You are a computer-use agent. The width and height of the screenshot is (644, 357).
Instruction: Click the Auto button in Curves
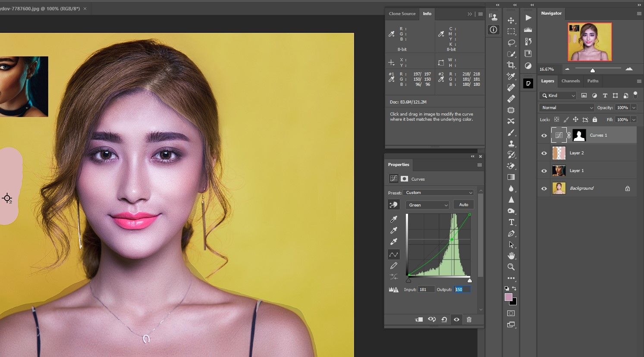tap(464, 205)
